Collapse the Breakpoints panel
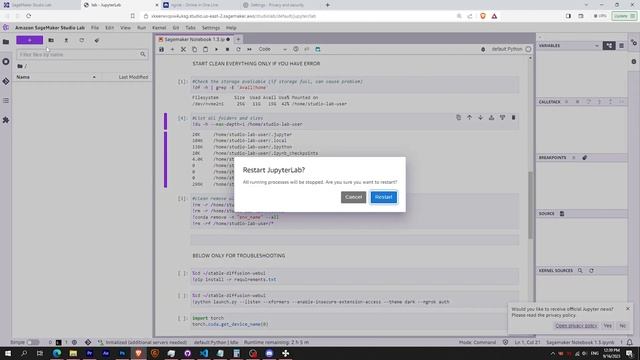The image size is (640, 360). click(x=552, y=158)
